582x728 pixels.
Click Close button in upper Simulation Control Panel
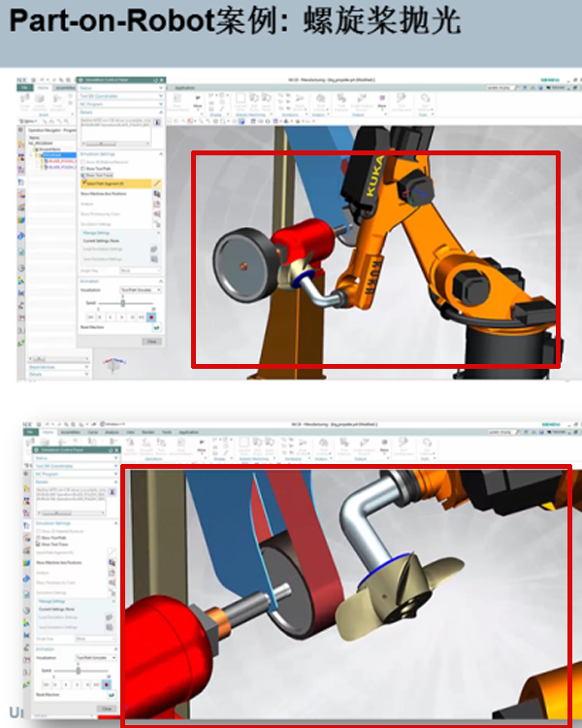(x=150, y=342)
